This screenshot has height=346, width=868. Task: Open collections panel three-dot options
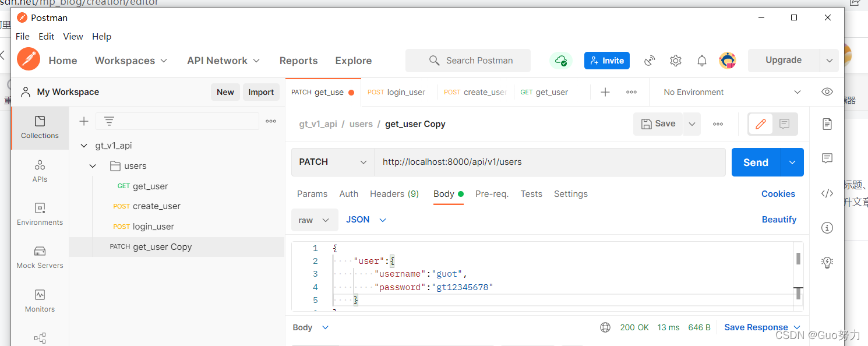[x=271, y=121]
